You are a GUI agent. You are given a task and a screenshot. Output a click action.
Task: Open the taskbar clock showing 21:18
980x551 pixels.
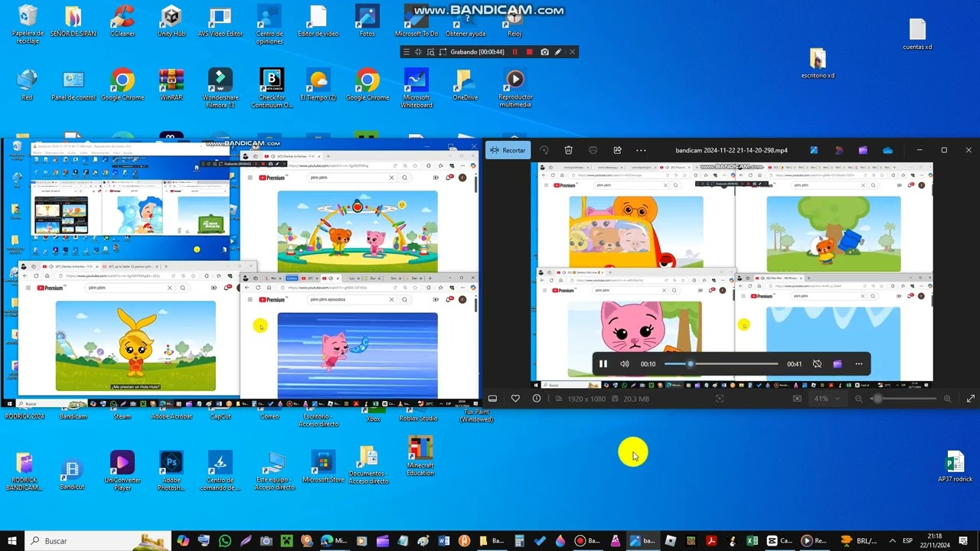coord(935,541)
